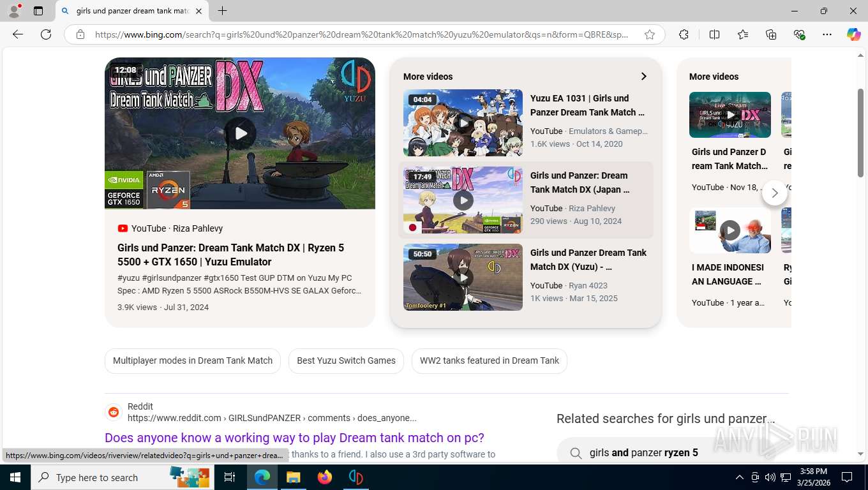Open File Explorer from the taskbar

tap(293, 477)
